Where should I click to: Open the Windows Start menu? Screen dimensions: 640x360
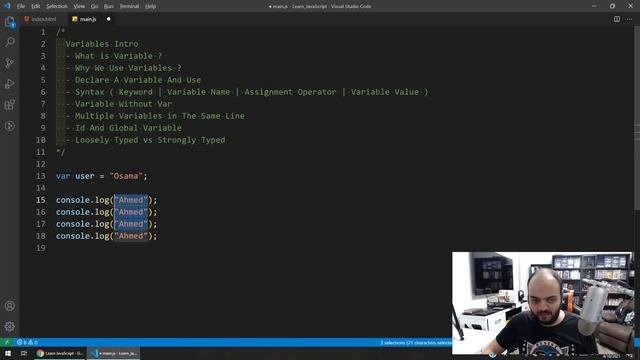pos(7,353)
